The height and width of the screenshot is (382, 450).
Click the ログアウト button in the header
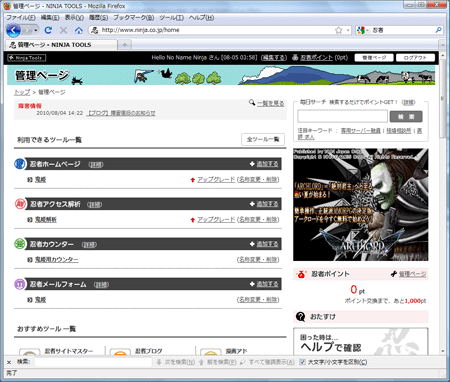pyautogui.click(x=415, y=58)
